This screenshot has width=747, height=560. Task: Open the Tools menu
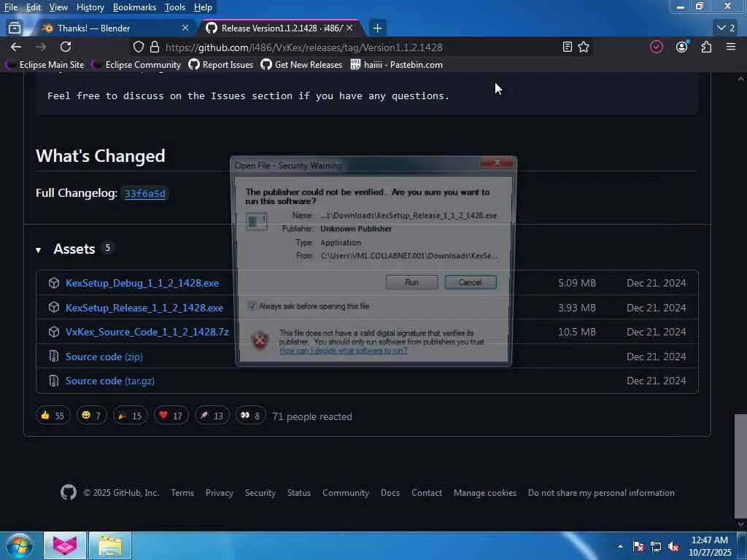click(x=175, y=7)
